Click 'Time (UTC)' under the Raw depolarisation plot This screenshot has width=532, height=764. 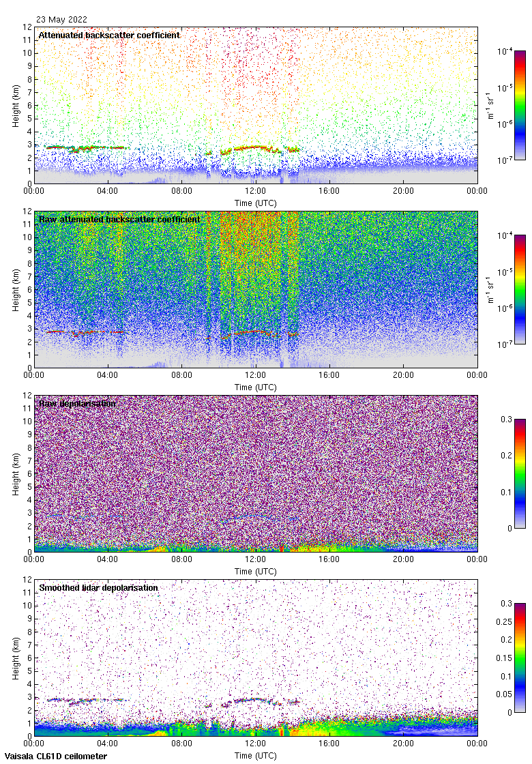tap(255, 572)
